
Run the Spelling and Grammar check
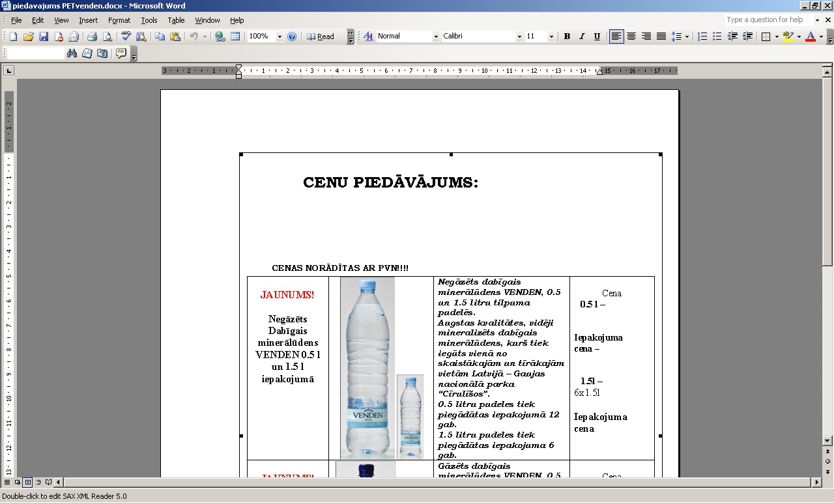[x=126, y=36]
